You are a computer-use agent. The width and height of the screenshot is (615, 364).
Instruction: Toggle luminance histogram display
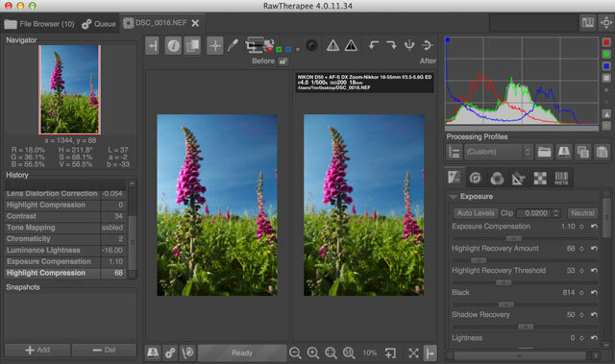pos(606,78)
